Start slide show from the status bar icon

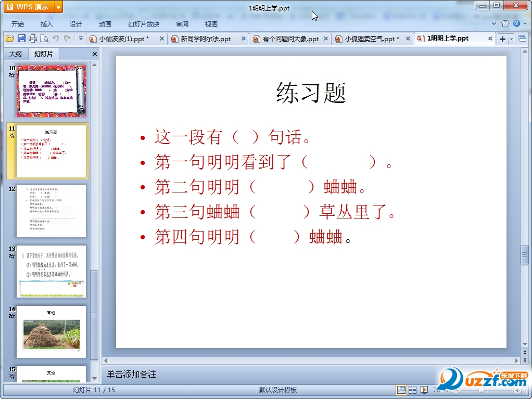(424, 390)
